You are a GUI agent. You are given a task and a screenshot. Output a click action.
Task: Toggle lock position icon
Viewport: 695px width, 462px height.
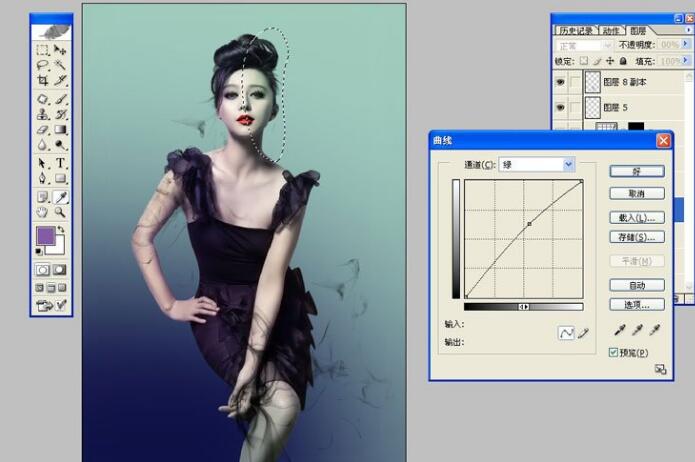pos(610,61)
